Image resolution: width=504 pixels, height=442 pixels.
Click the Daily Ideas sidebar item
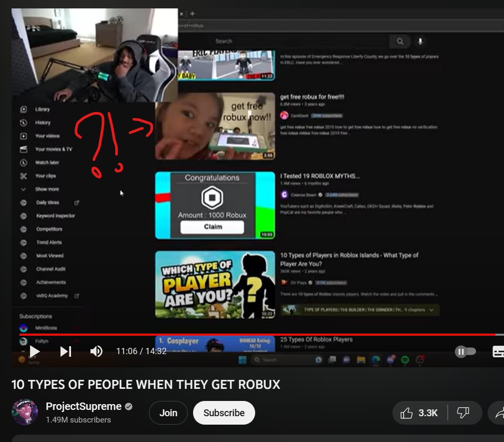click(47, 203)
